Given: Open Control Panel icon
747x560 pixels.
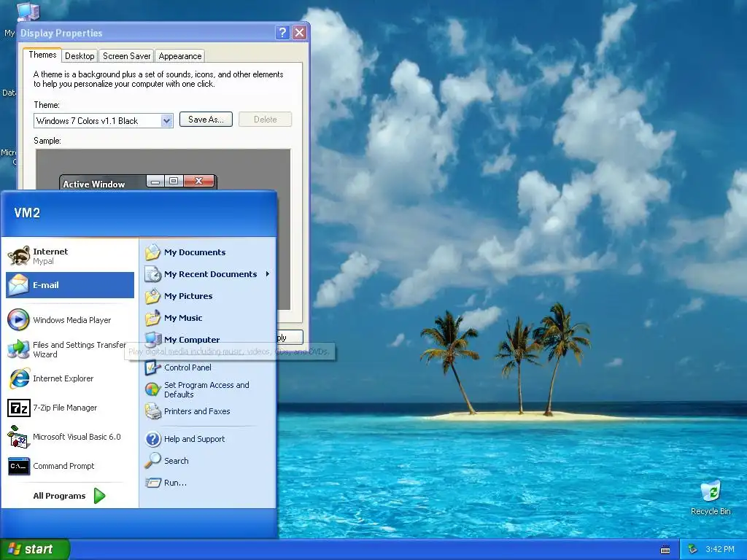Looking at the screenshot, I should (x=152, y=367).
